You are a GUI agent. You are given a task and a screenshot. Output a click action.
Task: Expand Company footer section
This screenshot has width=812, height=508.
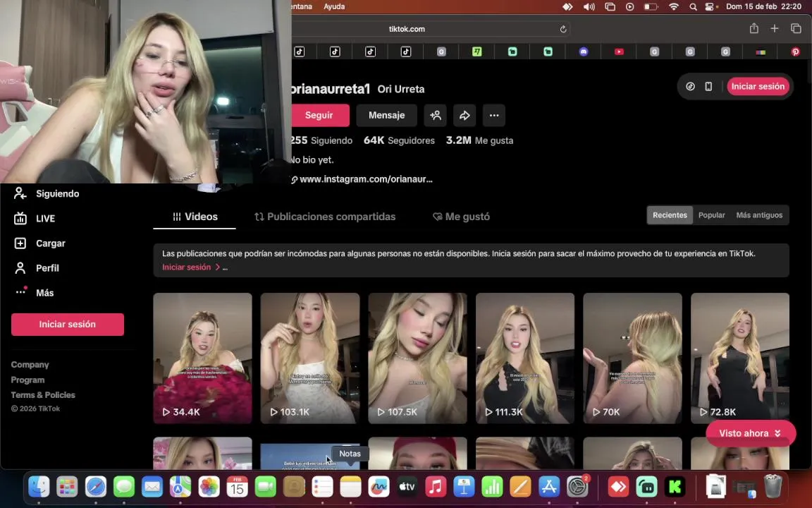coord(30,365)
